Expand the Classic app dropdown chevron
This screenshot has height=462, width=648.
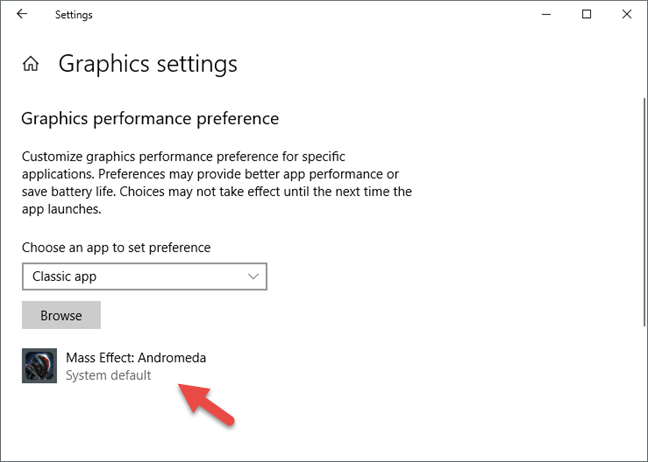pos(253,276)
